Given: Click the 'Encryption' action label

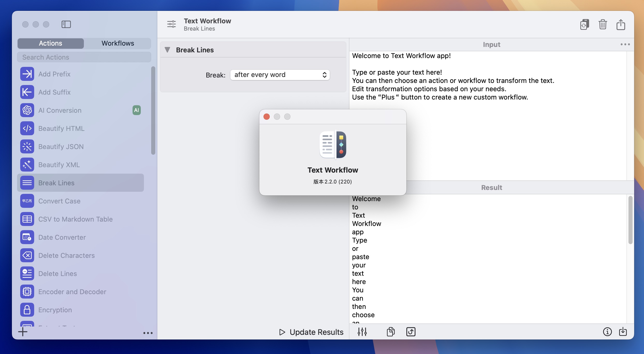Looking at the screenshot, I should (55, 310).
